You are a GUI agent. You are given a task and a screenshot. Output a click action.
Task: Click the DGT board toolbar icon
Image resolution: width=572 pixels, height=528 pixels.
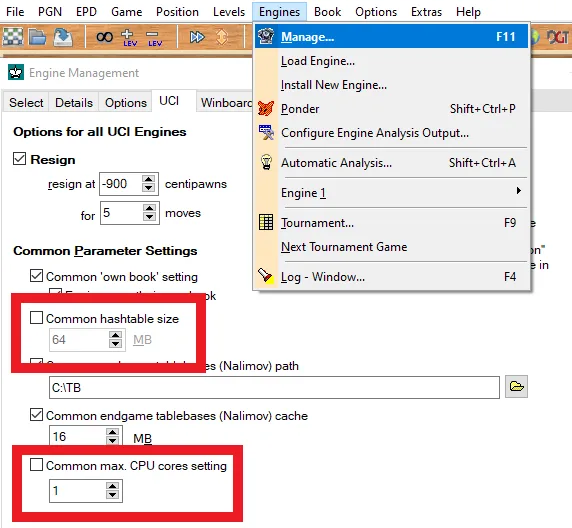(x=558, y=37)
